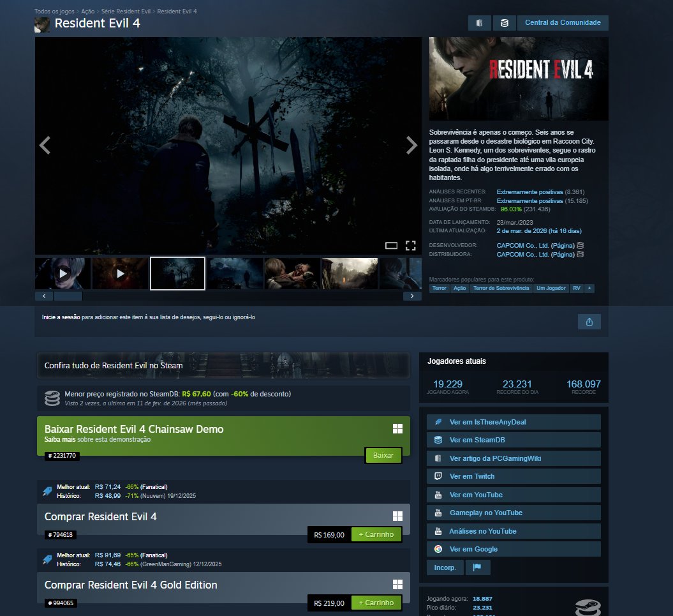Toggle theater mode on screenshot viewer

click(391, 245)
